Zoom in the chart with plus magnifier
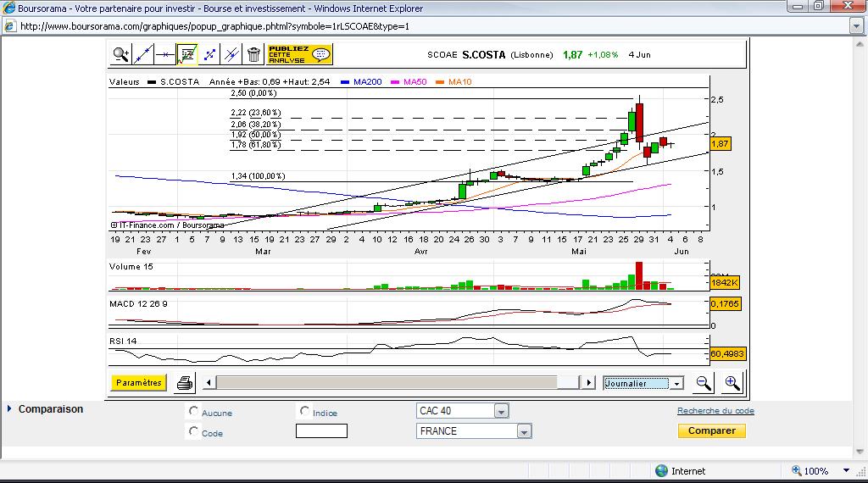This screenshot has height=483, width=868. [732, 383]
